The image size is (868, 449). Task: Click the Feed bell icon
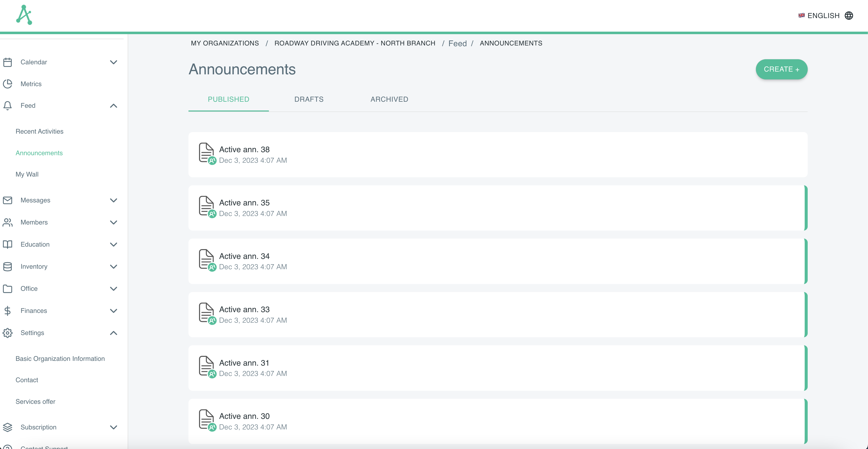pyautogui.click(x=8, y=105)
